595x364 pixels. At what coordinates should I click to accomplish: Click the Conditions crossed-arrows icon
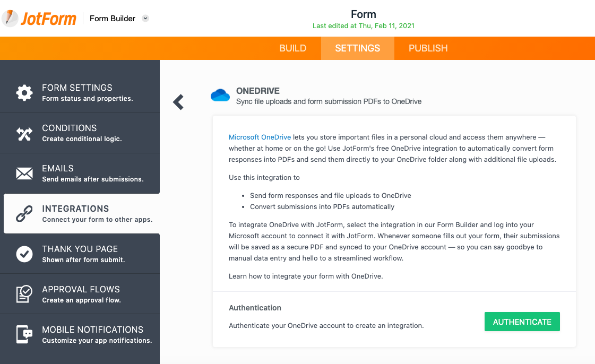coord(24,133)
